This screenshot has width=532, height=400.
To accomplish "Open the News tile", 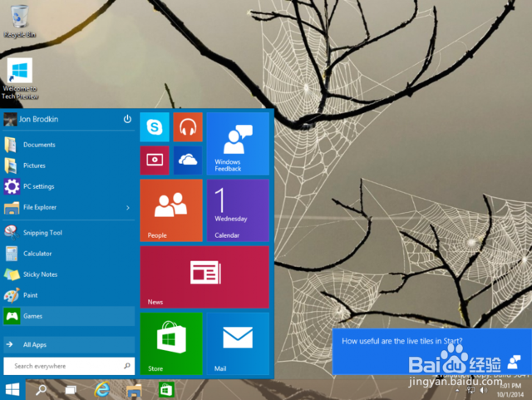I will (x=204, y=277).
